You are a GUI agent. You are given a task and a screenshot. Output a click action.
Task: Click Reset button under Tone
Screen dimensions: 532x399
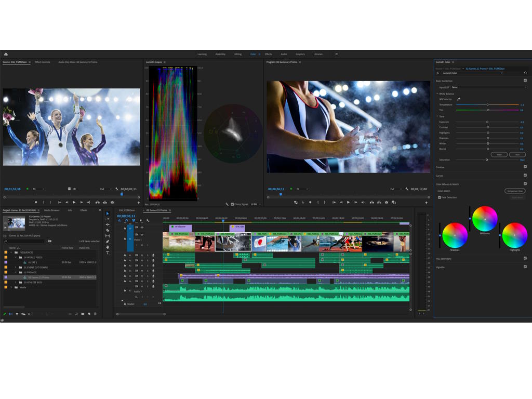pyautogui.click(x=499, y=154)
